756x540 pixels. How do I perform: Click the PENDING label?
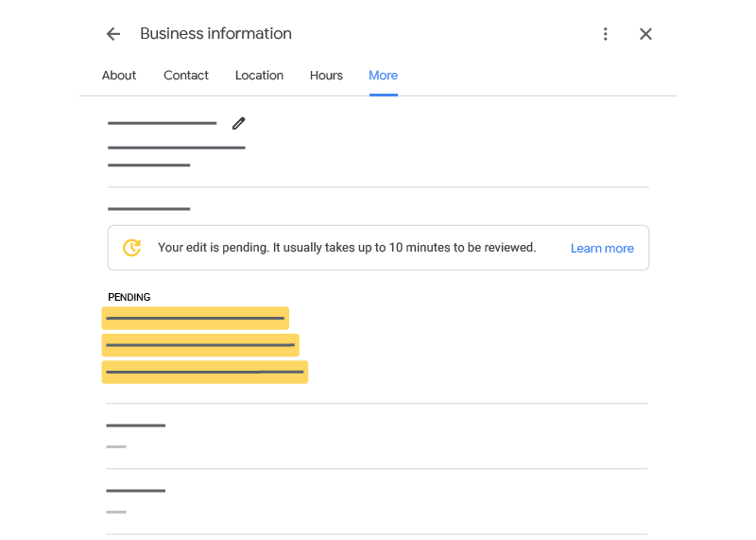pos(129,297)
